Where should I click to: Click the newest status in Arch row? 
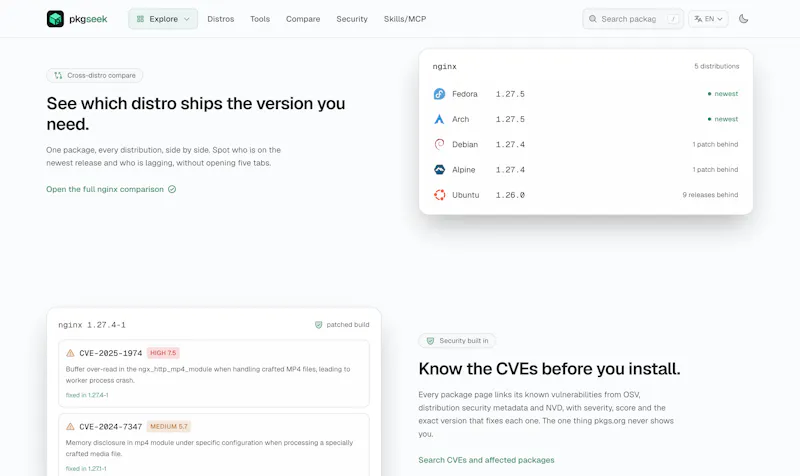[722, 119]
